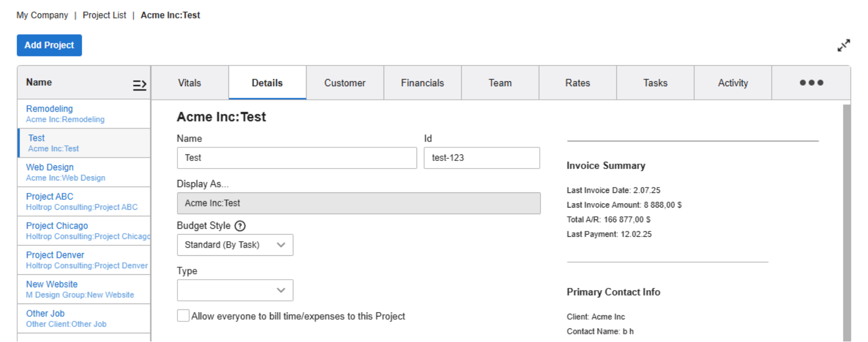Open My Company breadcrumb link
Screen dimensions: 868x342
[42, 15]
